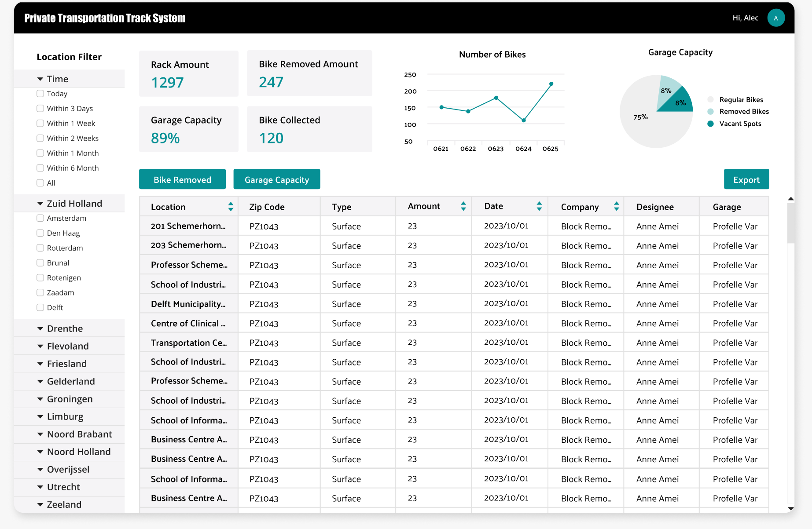Tick the Delft checkbox
The image size is (812, 529).
click(40, 307)
